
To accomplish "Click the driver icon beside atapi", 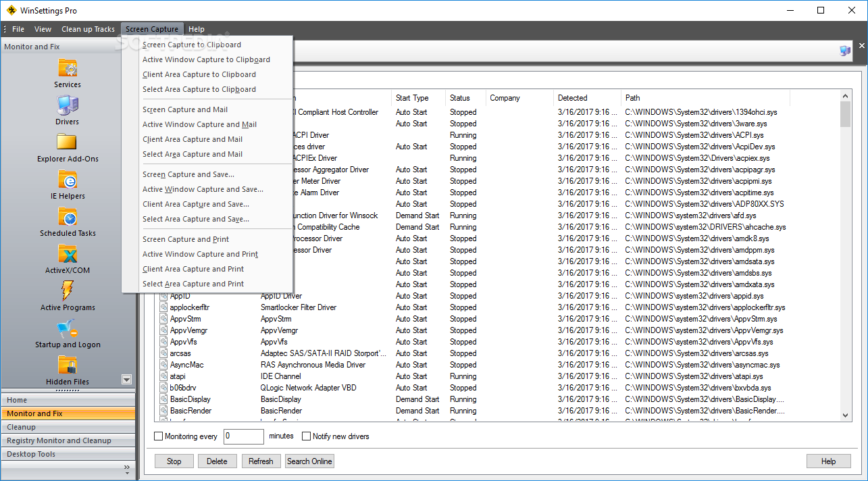I will pyautogui.click(x=163, y=376).
